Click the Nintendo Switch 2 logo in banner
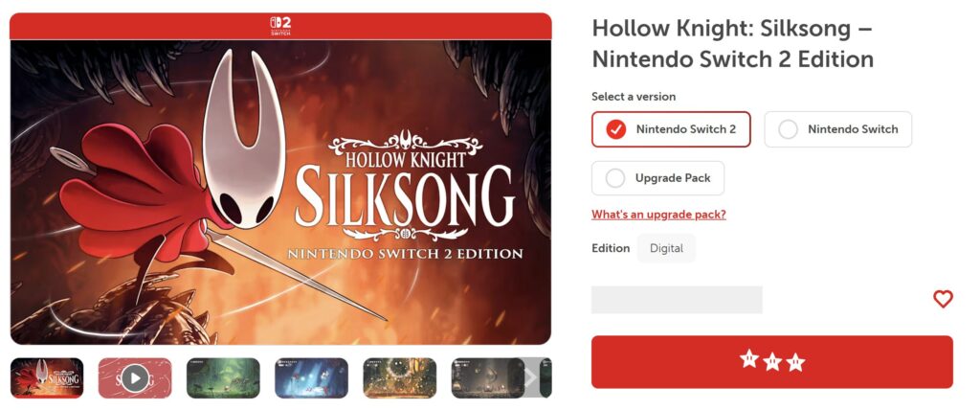 pos(280,26)
